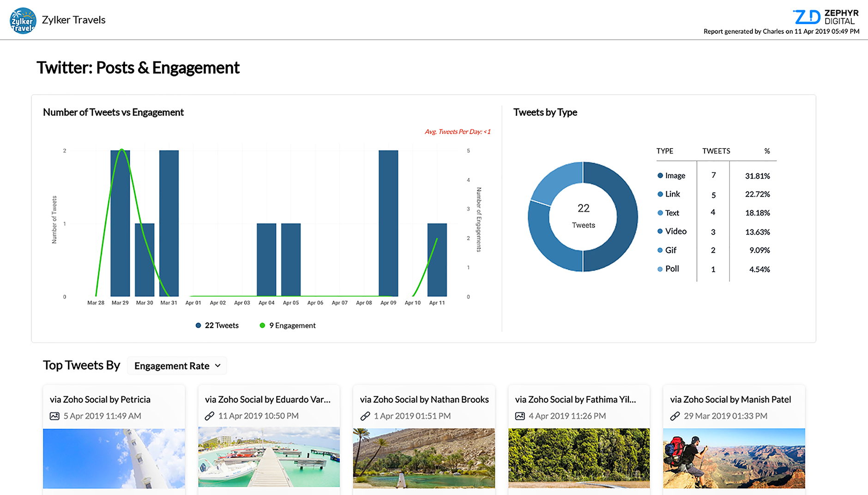Click 'via Zoho Social by Nathan Brooks' title
This screenshot has width=868, height=495.
[x=424, y=400]
